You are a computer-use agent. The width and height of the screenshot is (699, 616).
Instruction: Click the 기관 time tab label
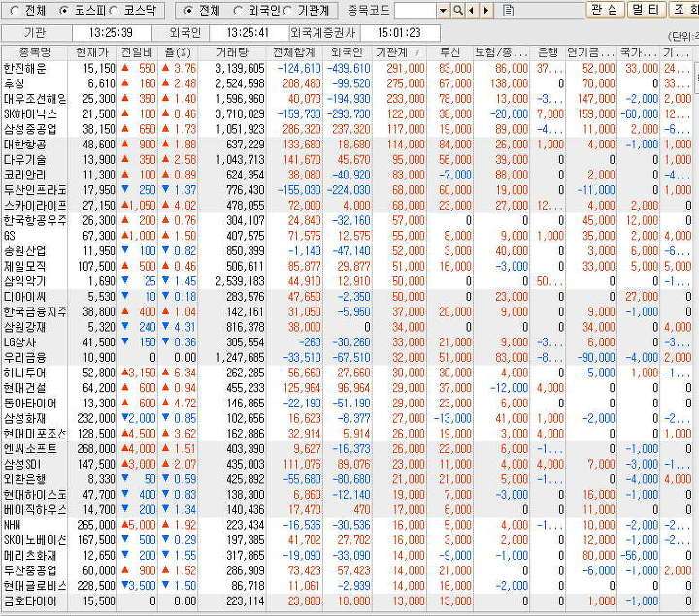pyautogui.click(x=36, y=33)
